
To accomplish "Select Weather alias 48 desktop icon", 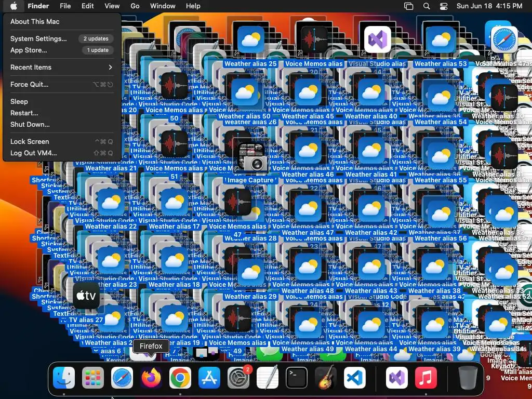I will point(308,267).
